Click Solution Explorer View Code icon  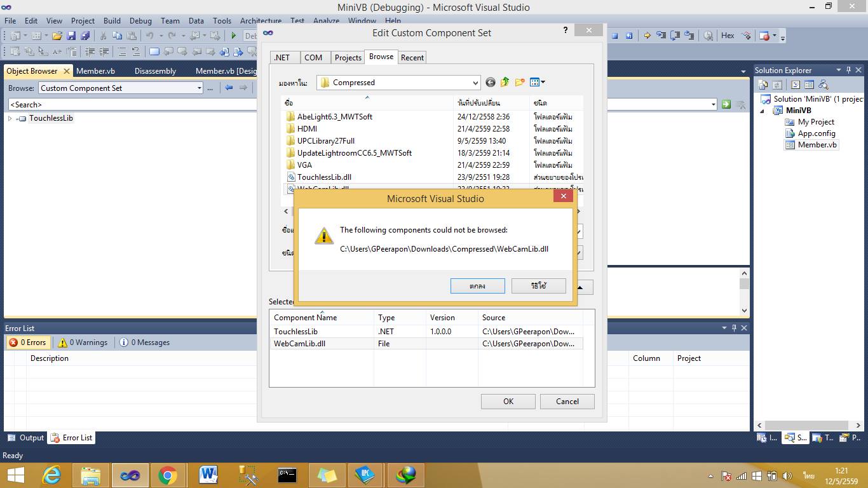796,85
